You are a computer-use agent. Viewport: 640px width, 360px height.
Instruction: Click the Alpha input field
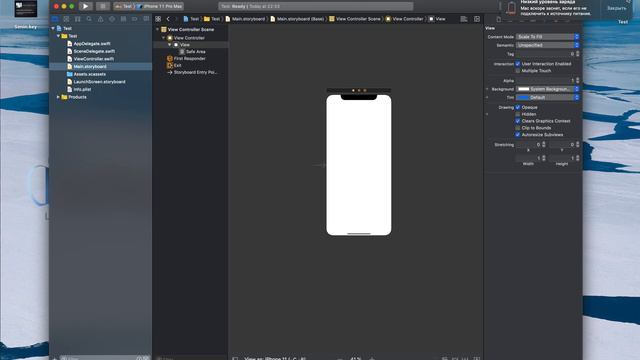tap(545, 80)
